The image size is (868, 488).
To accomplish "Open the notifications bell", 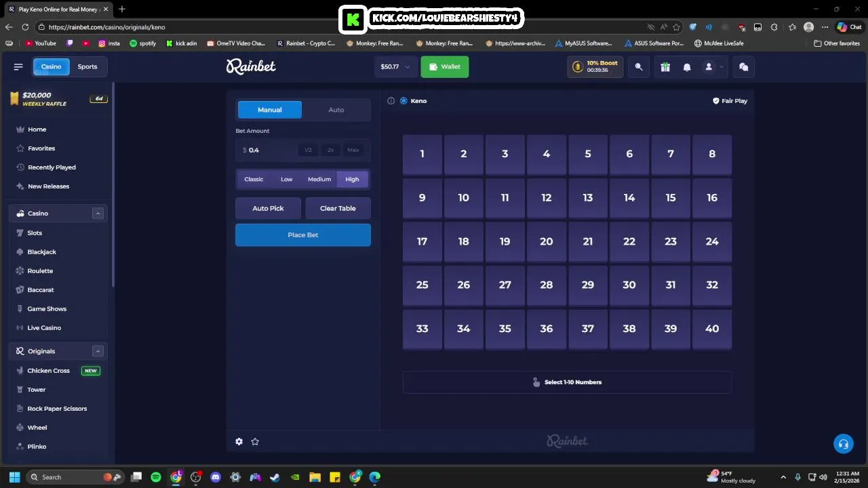I will (x=687, y=67).
